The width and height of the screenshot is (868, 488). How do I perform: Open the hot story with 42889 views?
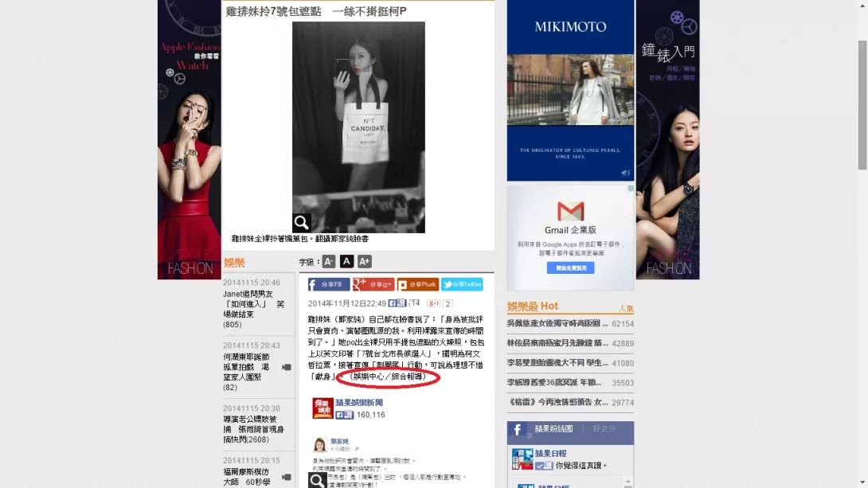coord(557,343)
